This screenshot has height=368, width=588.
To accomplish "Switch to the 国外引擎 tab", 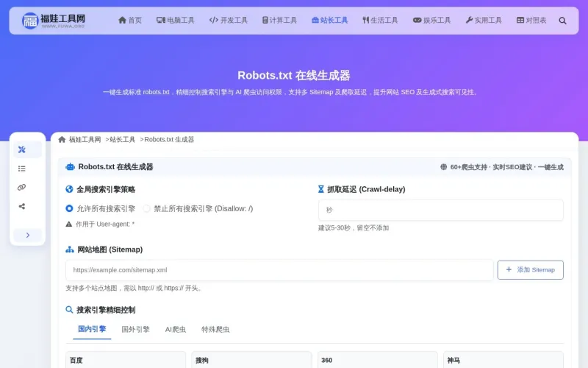I will point(135,329).
